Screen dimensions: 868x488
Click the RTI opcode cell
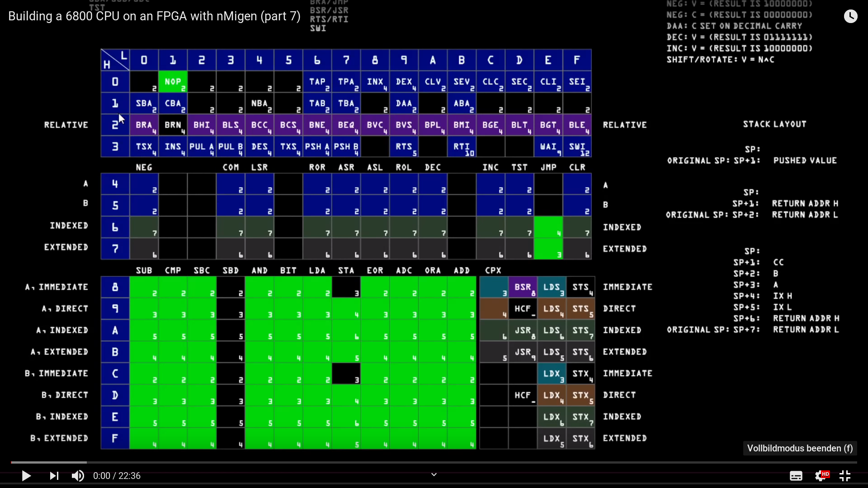462,147
